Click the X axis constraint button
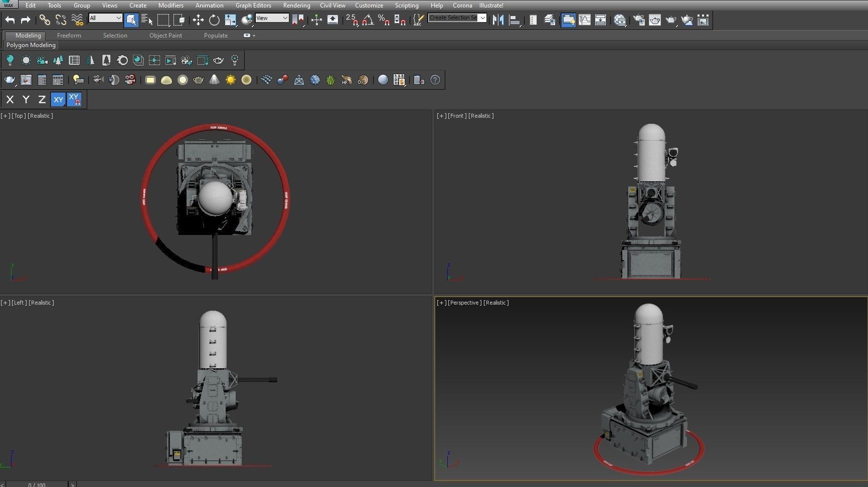 coord(10,99)
